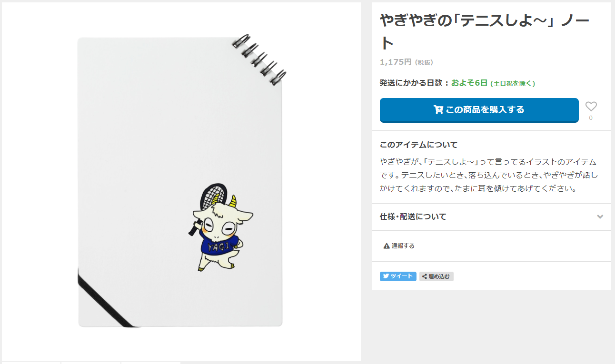Click the shopping cart icon on buy button
The width and height of the screenshot is (615, 364).
point(438,110)
